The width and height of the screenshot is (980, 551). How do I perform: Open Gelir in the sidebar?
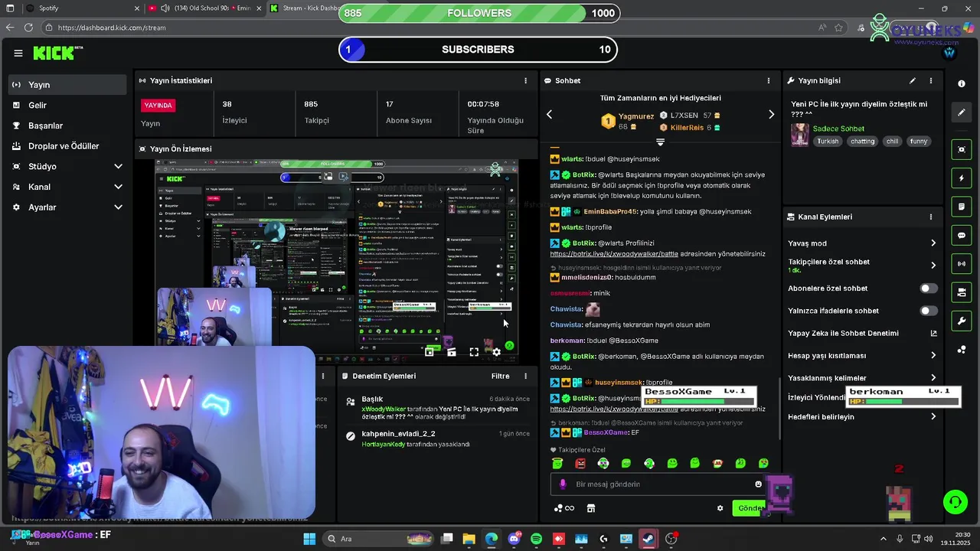tap(67, 106)
